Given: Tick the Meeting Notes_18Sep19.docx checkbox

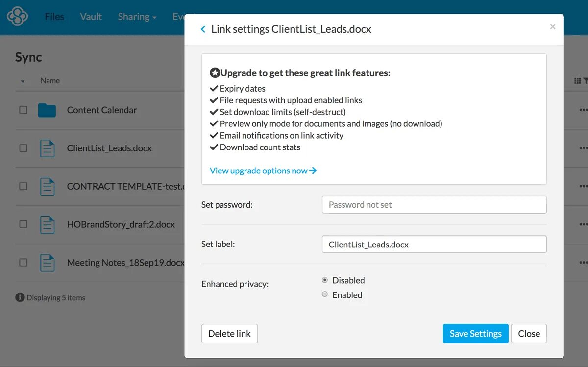Looking at the screenshot, I should click(x=23, y=263).
